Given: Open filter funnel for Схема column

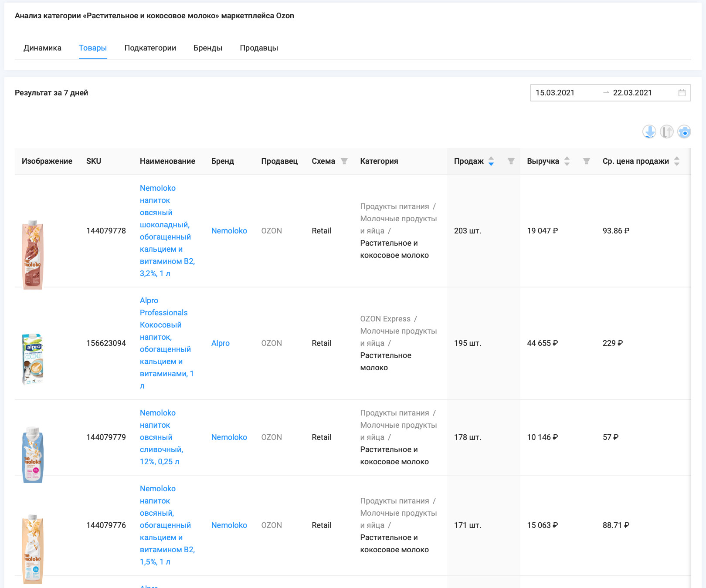Looking at the screenshot, I should pos(344,161).
